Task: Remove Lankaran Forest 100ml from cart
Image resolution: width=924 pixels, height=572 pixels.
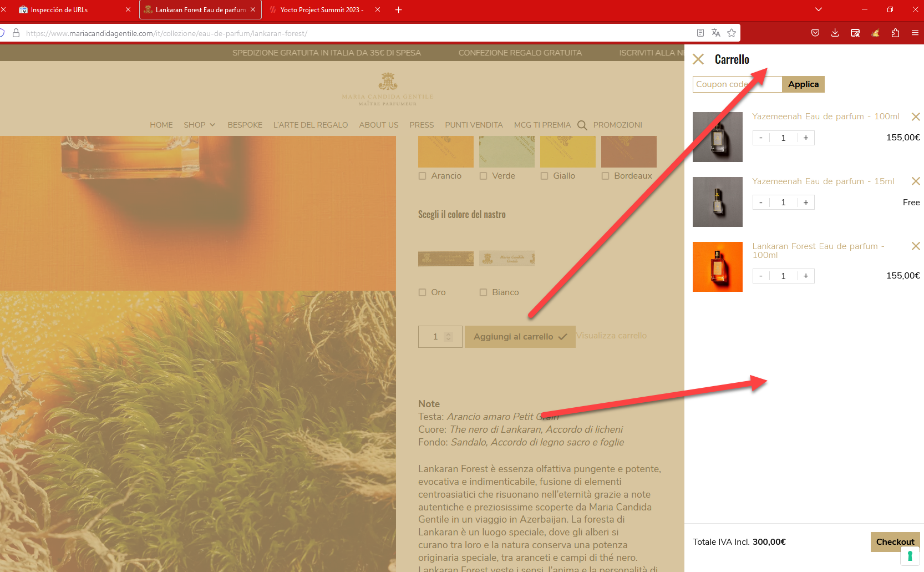Action: pyautogui.click(x=916, y=246)
